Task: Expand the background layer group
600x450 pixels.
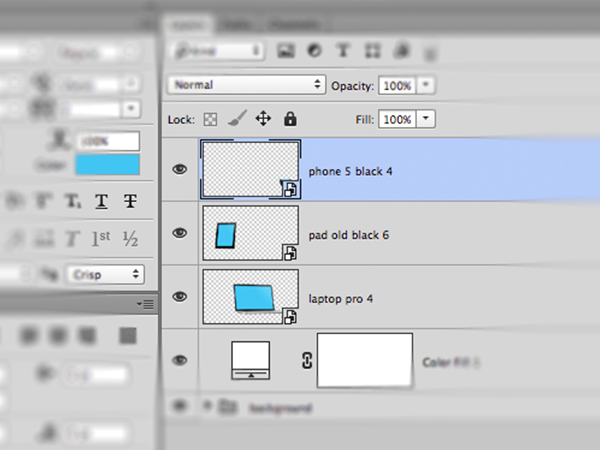Action: pos(207,407)
